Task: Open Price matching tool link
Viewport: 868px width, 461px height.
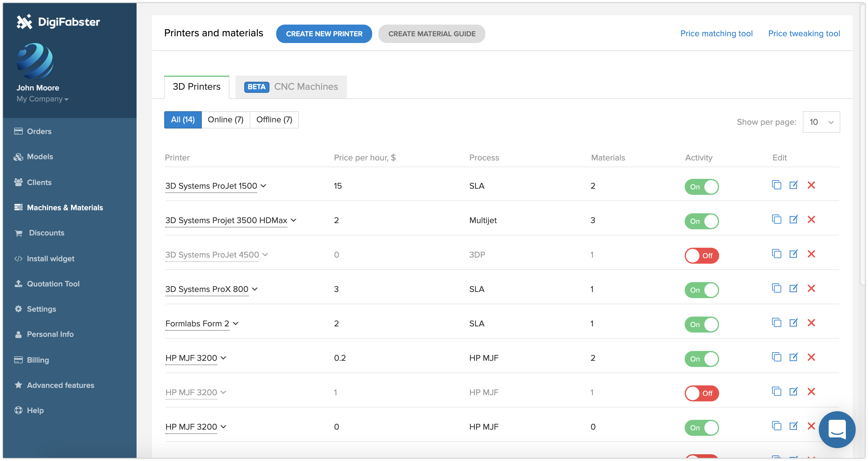Action: pos(716,34)
